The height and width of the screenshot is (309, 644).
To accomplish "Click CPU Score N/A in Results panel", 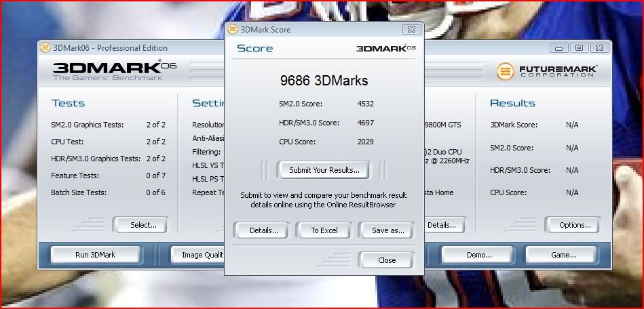I will 572,192.
